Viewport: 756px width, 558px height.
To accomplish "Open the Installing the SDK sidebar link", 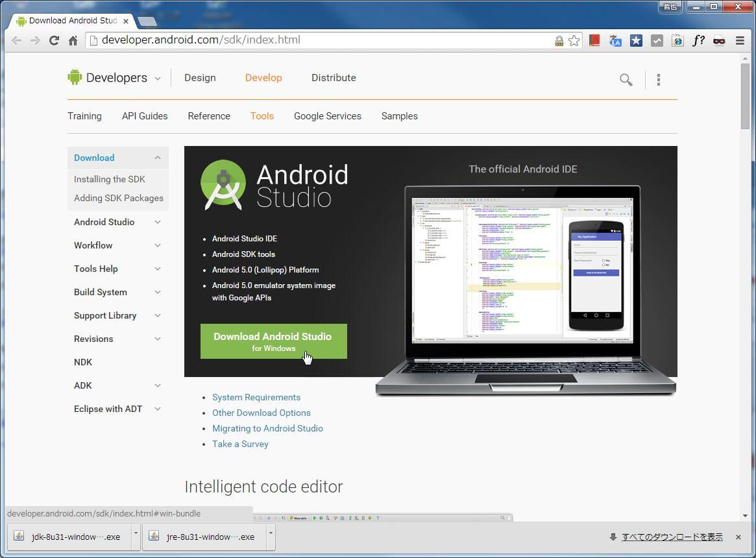I will [110, 179].
